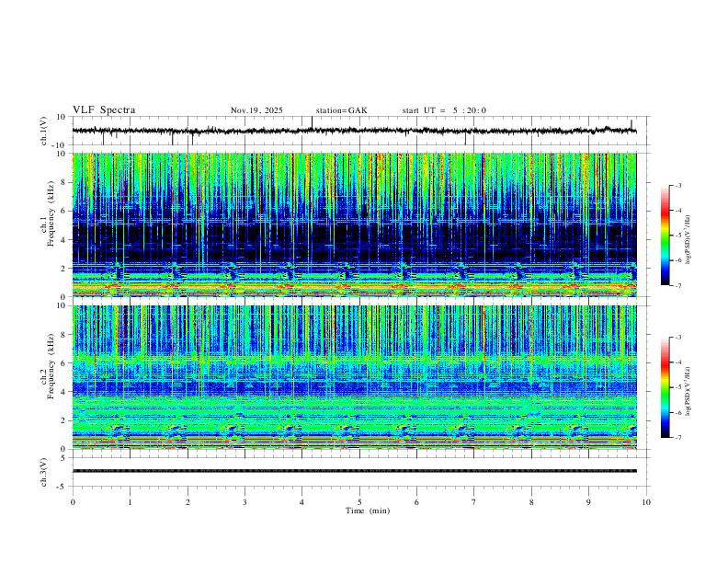728x563 pixels.
Task: Click the ch.1 waveform trace
Action: point(354,131)
